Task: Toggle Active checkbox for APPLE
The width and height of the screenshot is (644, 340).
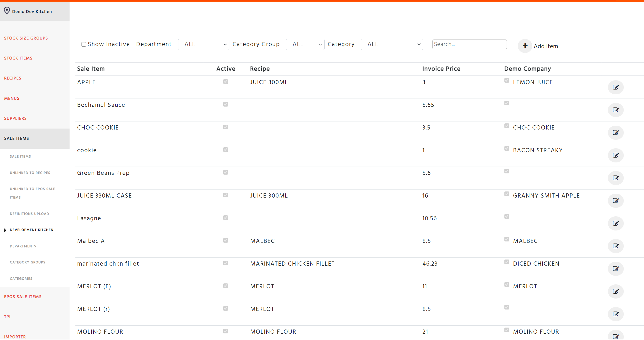Action: point(225,82)
